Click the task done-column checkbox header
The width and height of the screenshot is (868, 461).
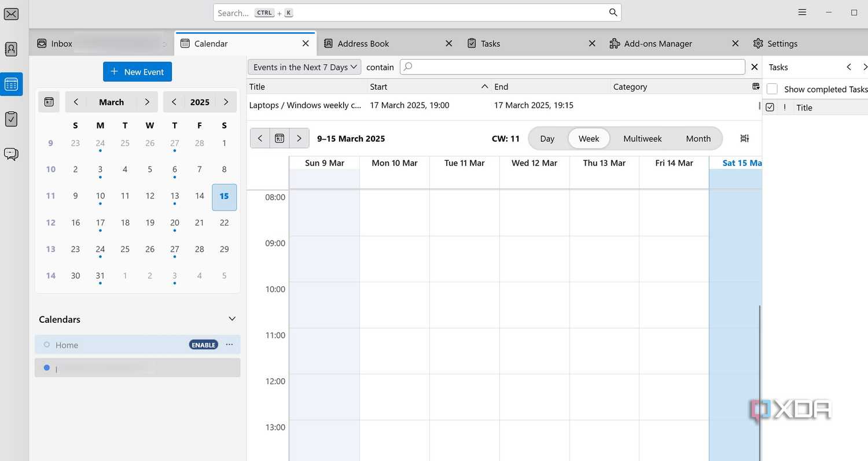pos(770,108)
